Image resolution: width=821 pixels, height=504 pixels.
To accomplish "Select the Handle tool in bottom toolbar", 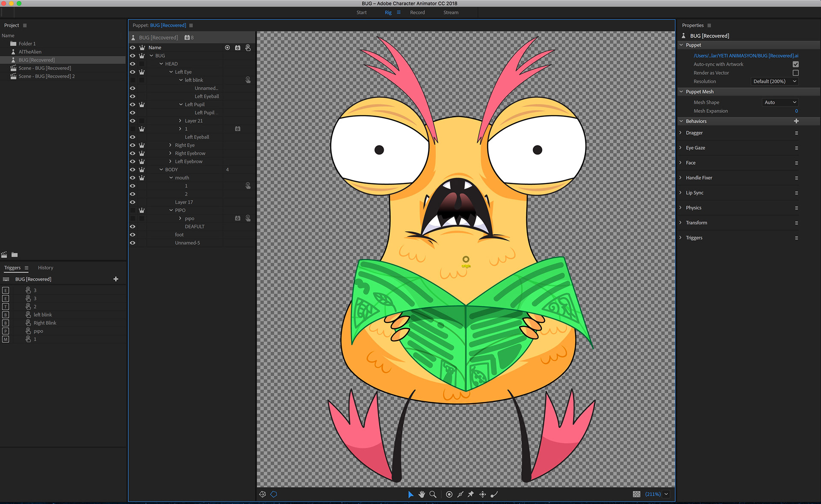I will 449,494.
